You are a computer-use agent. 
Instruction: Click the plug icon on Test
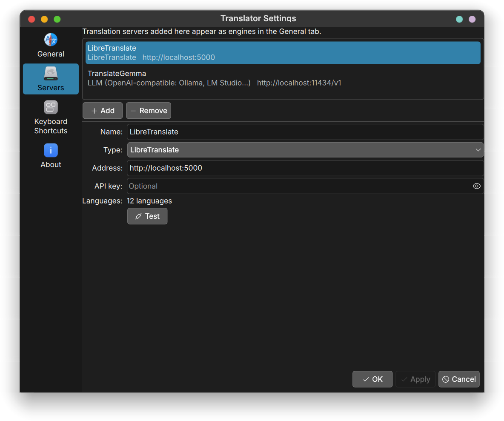pos(138,216)
